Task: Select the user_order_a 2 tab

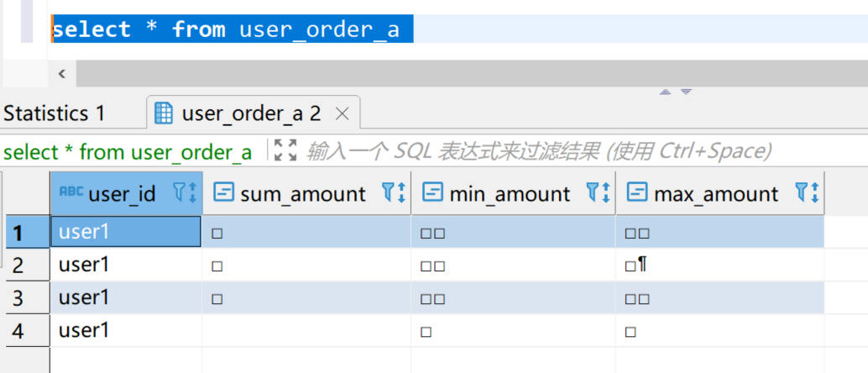Action: [x=250, y=113]
